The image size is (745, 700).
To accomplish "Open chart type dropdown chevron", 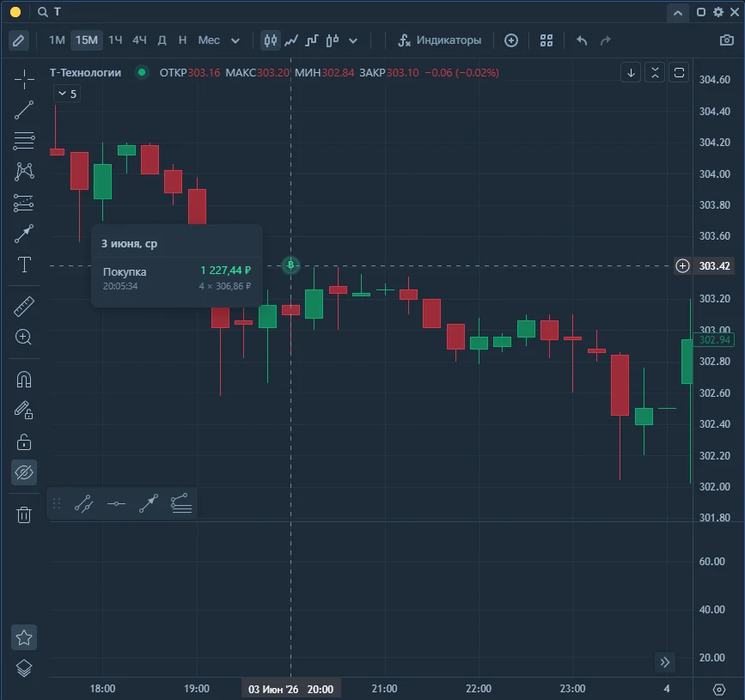I will click(x=353, y=40).
